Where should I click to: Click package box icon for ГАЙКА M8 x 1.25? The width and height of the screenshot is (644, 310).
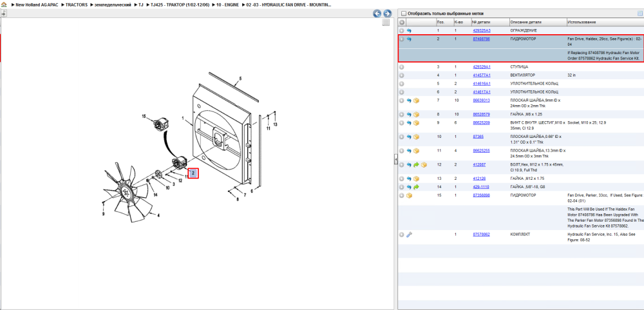[x=416, y=115]
